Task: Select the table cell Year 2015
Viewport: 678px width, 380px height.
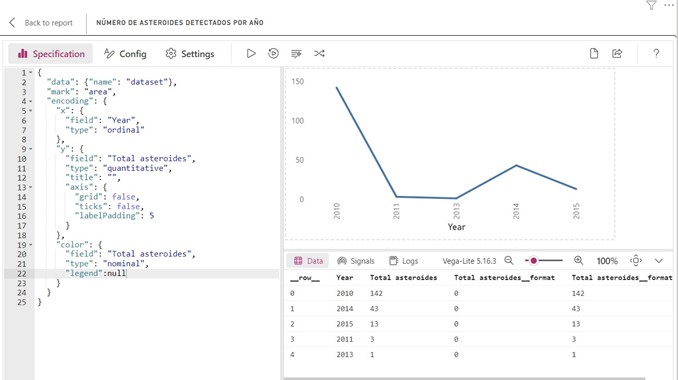Action: pos(345,324)
